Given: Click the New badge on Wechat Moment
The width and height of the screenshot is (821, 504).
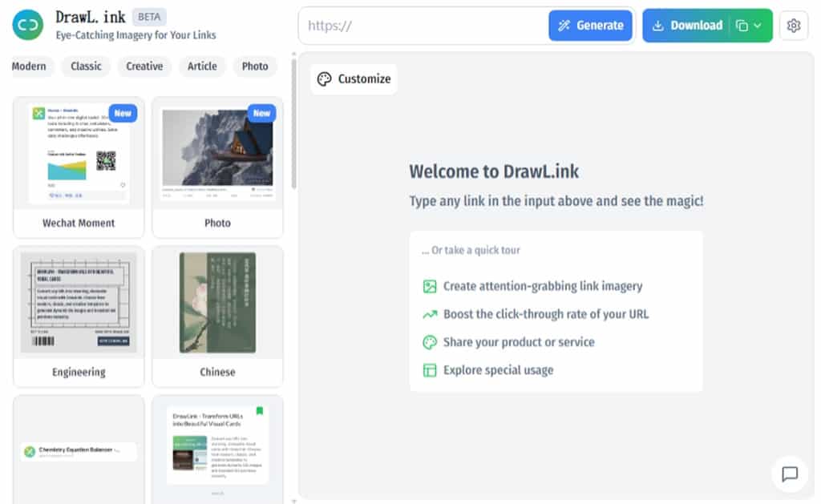Looking at the screenshot, I should tap(123, 113).
